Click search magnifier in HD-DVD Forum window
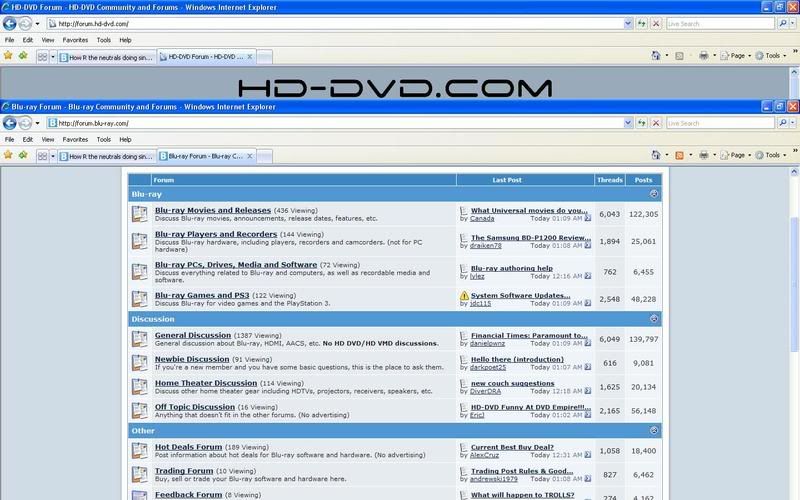 pos(783,23)
